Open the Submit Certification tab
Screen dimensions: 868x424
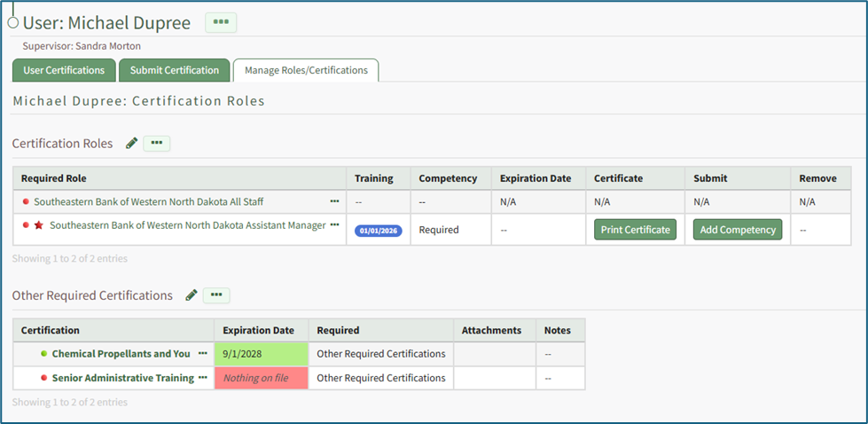point(175,70)
